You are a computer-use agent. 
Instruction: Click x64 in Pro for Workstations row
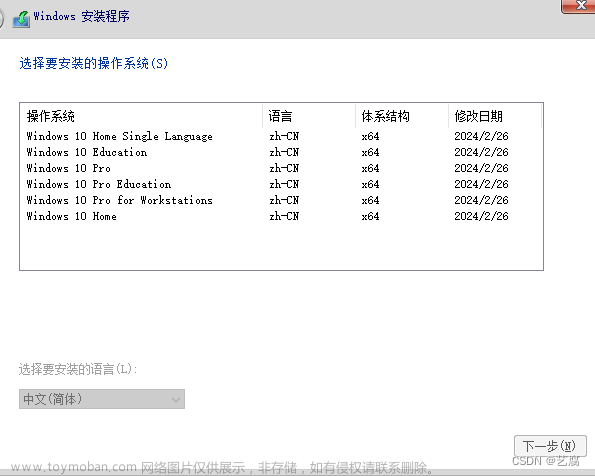pyautogui.click(x=370, y=200)
